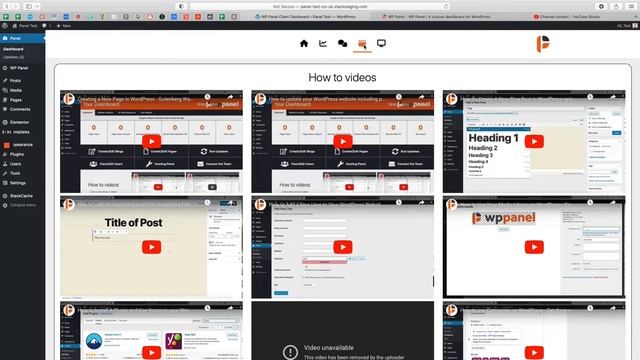Open the How to update WordPress video title
Screen dimensions: 640x360
coord(326,99)
